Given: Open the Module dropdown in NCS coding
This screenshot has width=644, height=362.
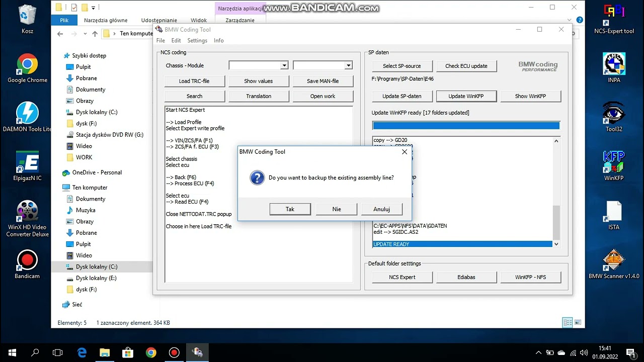Looking at the screenshot, I should tap(348, 65).
